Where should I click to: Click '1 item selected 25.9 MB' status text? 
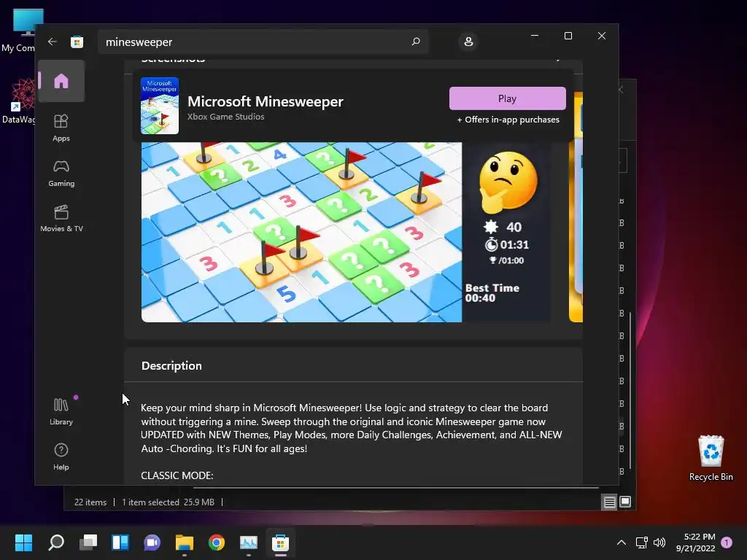point(169,502)
